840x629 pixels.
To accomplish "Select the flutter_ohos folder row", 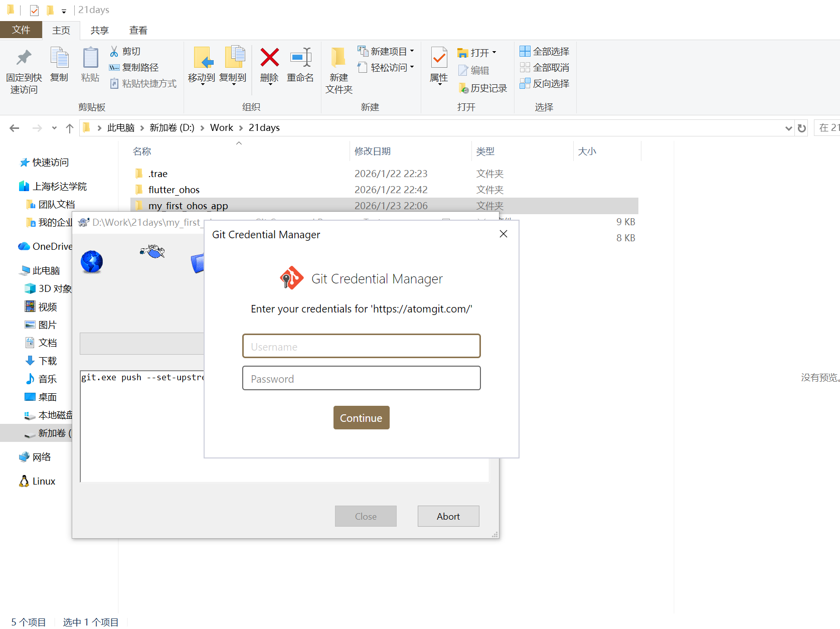I will pyautogui.click(x=384, y=190).
